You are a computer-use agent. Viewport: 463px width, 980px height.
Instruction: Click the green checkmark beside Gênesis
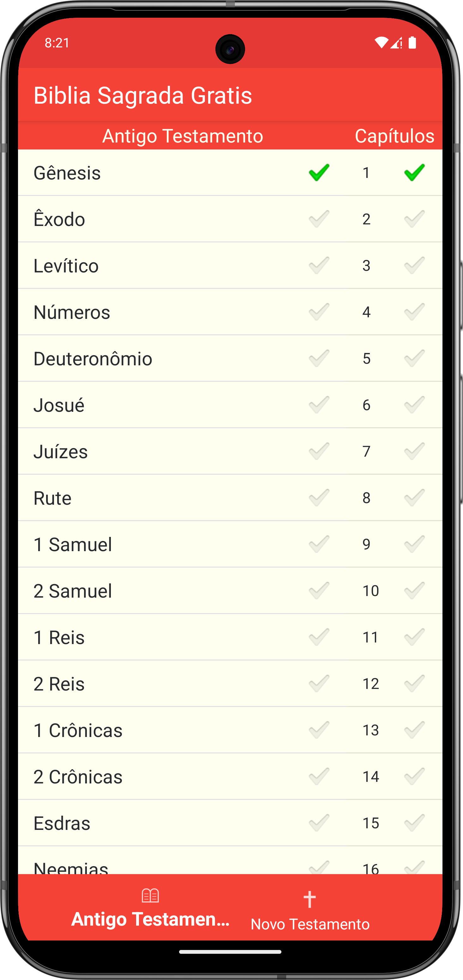pos(319,172)
